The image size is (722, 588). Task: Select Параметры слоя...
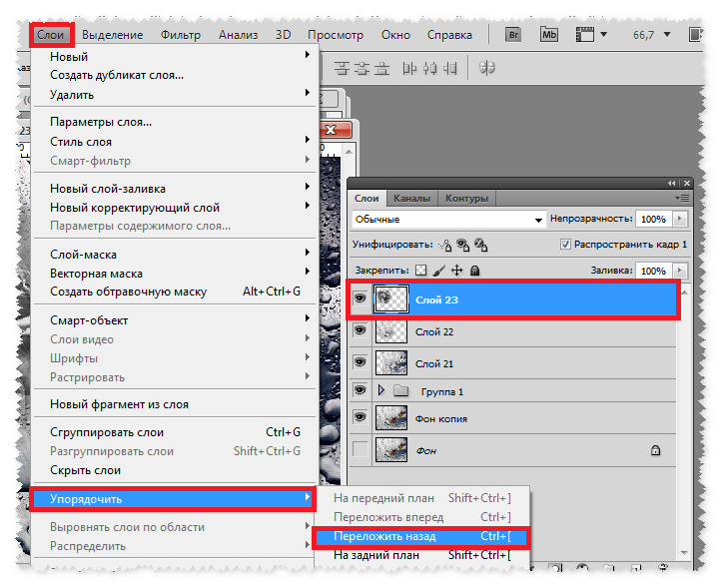[175, 122]
